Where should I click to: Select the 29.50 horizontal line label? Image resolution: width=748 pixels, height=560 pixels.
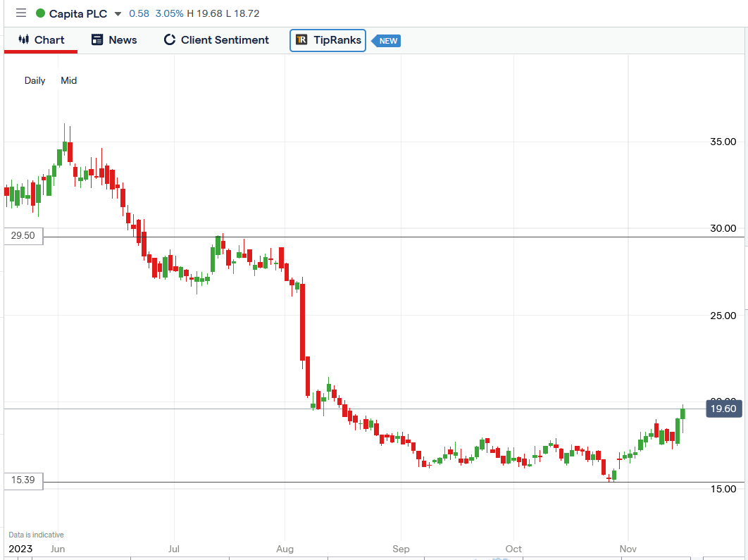pos(23,236)
